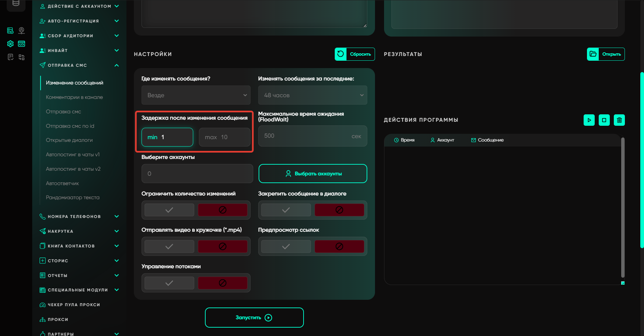The width and height of the screenshot is (644, 336).
Task: Clear the program log with trash icon
Action: [619, 120]
